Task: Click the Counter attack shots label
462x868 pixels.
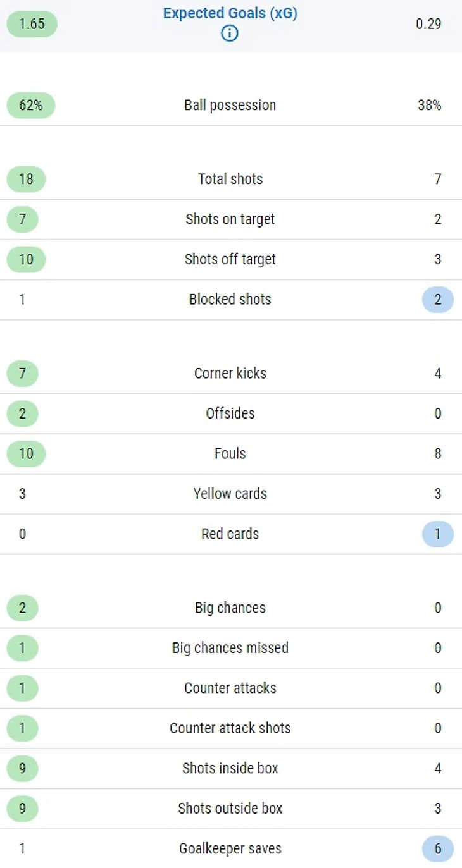Action: (x=230, y=728)
